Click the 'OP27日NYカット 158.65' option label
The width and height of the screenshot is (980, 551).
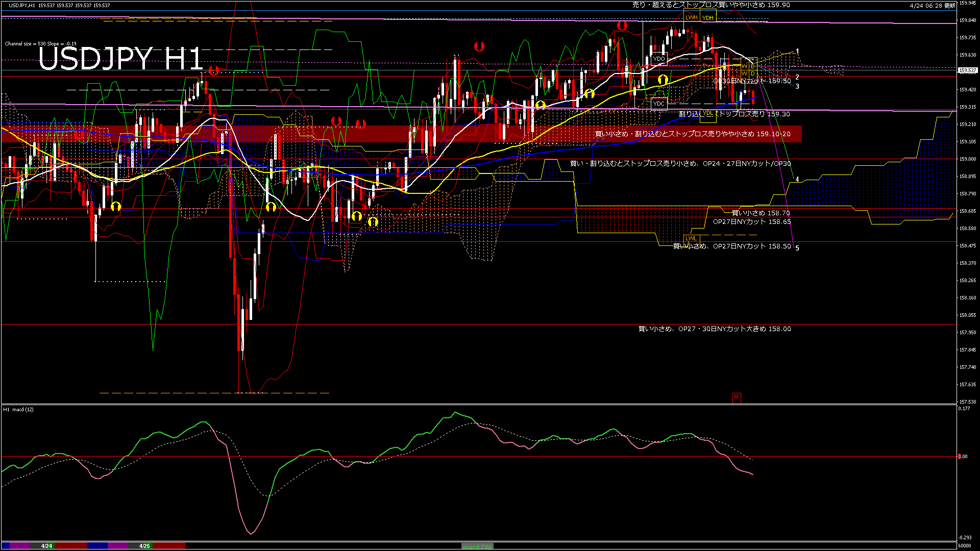751,222
